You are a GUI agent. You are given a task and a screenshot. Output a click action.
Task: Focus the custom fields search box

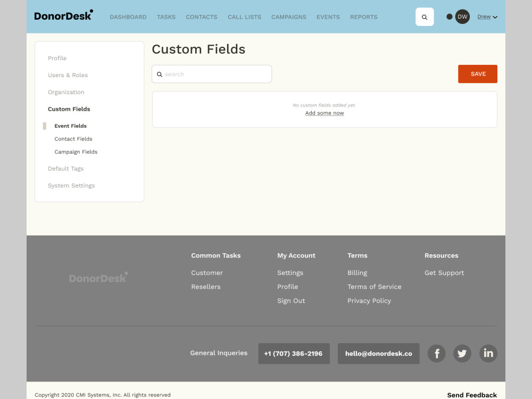212,74
